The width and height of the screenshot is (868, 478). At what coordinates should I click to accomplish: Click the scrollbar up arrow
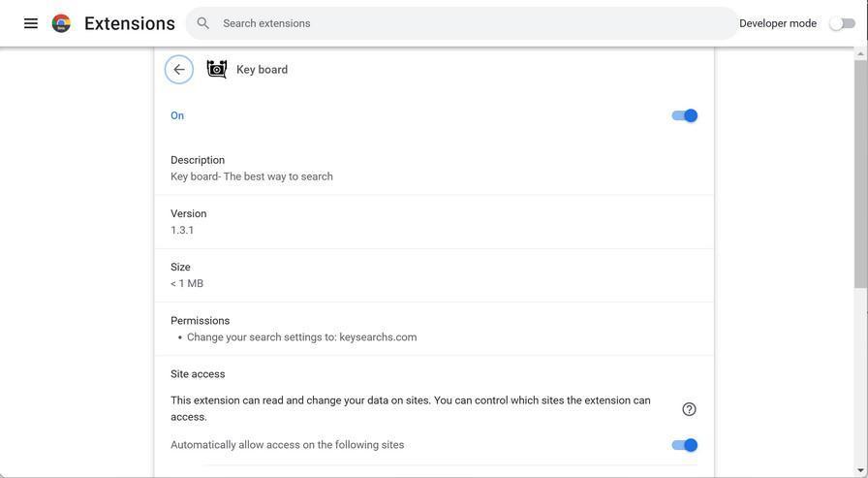(861, 54)
